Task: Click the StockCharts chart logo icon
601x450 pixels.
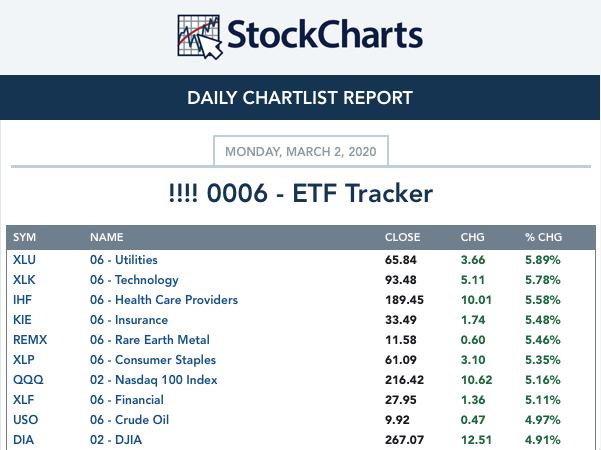Action: point(200,37)
